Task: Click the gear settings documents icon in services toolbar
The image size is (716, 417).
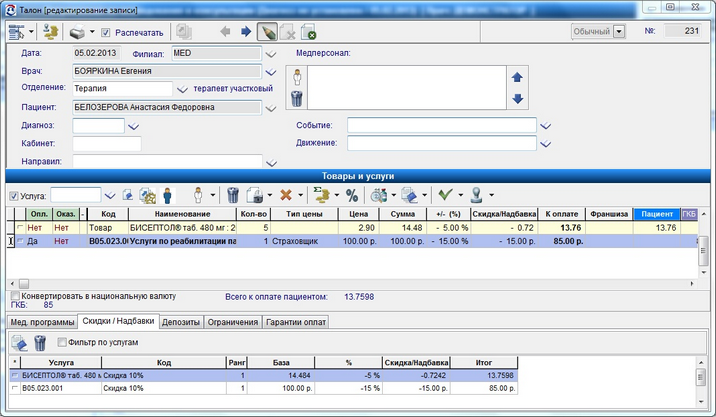Action: (147, 195)
